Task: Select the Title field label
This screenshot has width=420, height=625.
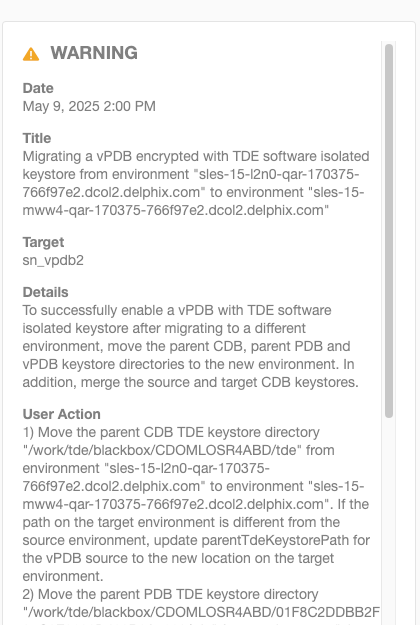Action: [x=37, y=138]
